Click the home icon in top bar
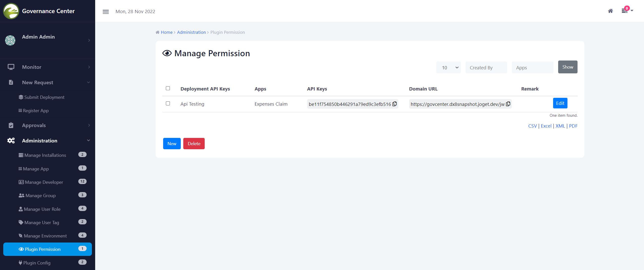This screenshot has width=644, height=270. (x=610, y=11)
